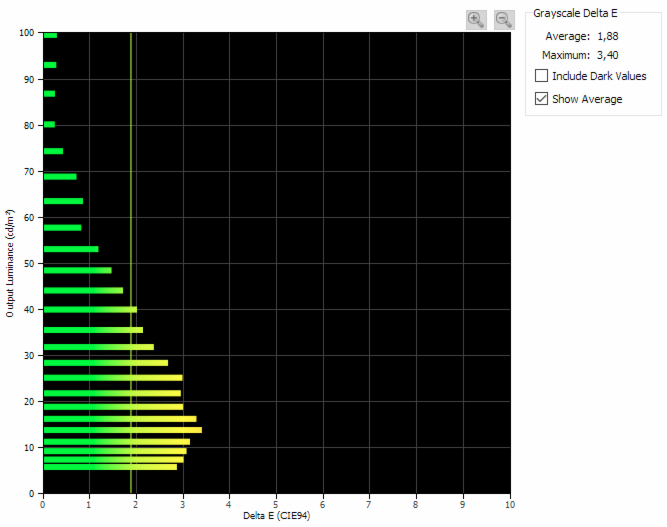The height and width of the screenshot is (527, 667).
Task: Click the topmost bar at 100 luminance
Action: point(50,35)
